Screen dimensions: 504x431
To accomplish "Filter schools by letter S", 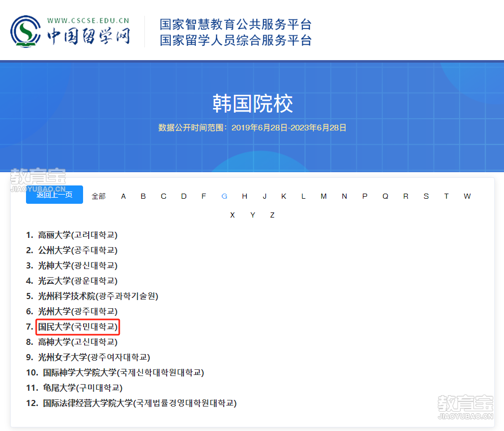I will tap(426, 196).
